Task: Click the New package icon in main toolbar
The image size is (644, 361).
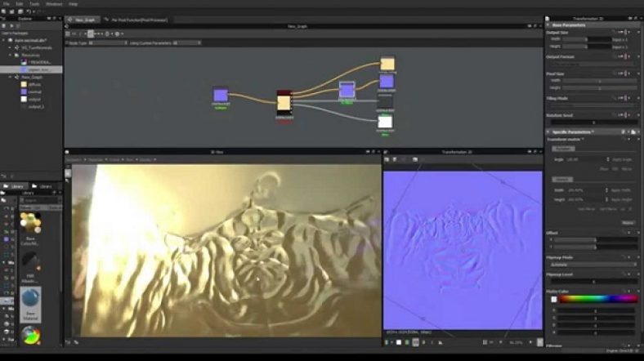Action: tap(4, 11)
